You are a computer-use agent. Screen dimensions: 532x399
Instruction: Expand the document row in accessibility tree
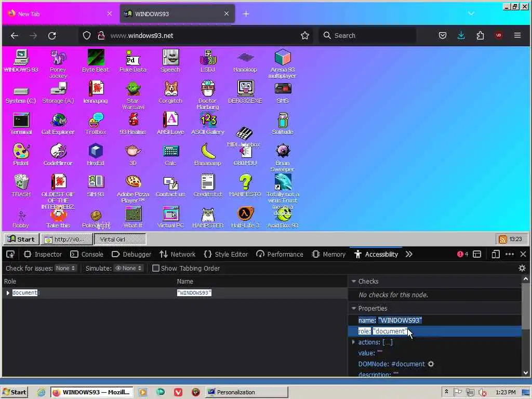coord(8,293)
